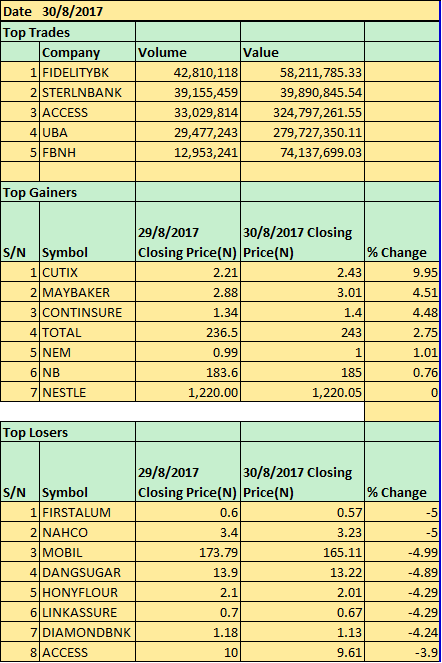Select DANGSUGAR % change -4.89 cell
Viewport: 442px width, 663px height.
pyautogui.click(x=402, y=573)
